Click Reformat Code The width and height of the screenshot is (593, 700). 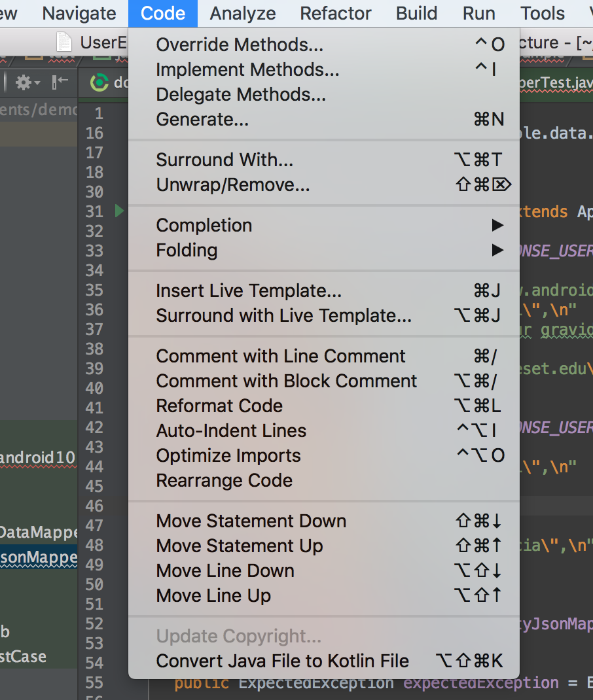(x=219, y=406)
